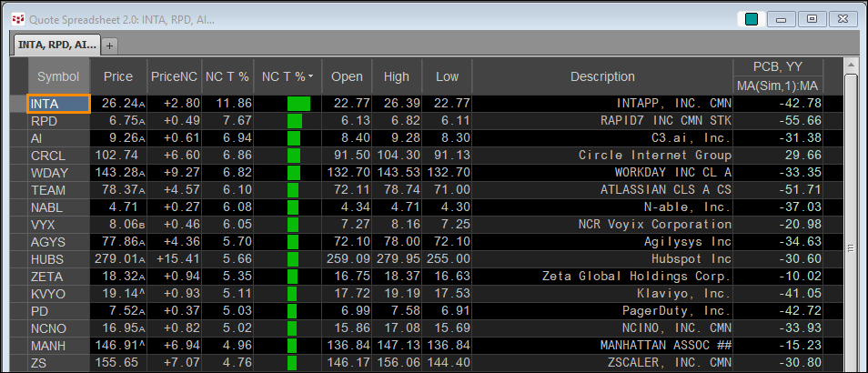Click the Price column header
This screenshot has width=868, height=373.
(x=118, y=76)
